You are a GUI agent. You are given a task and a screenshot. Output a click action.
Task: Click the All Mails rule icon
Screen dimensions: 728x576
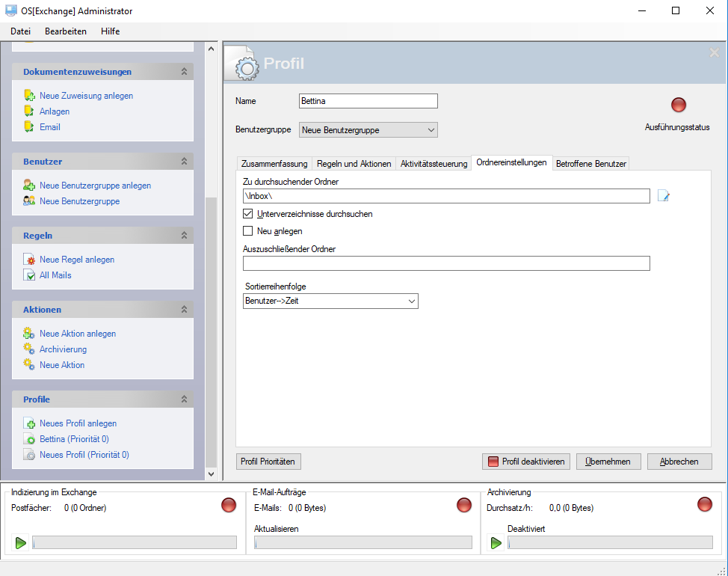[29, 275]
